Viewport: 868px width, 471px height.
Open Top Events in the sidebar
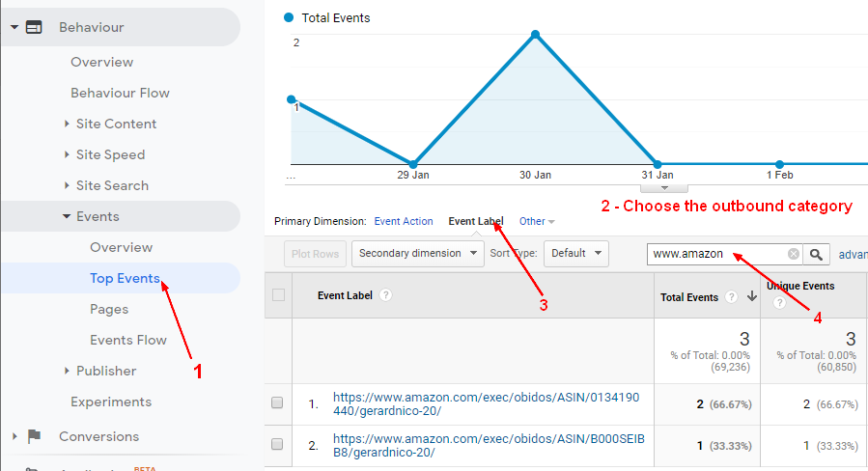125,278
